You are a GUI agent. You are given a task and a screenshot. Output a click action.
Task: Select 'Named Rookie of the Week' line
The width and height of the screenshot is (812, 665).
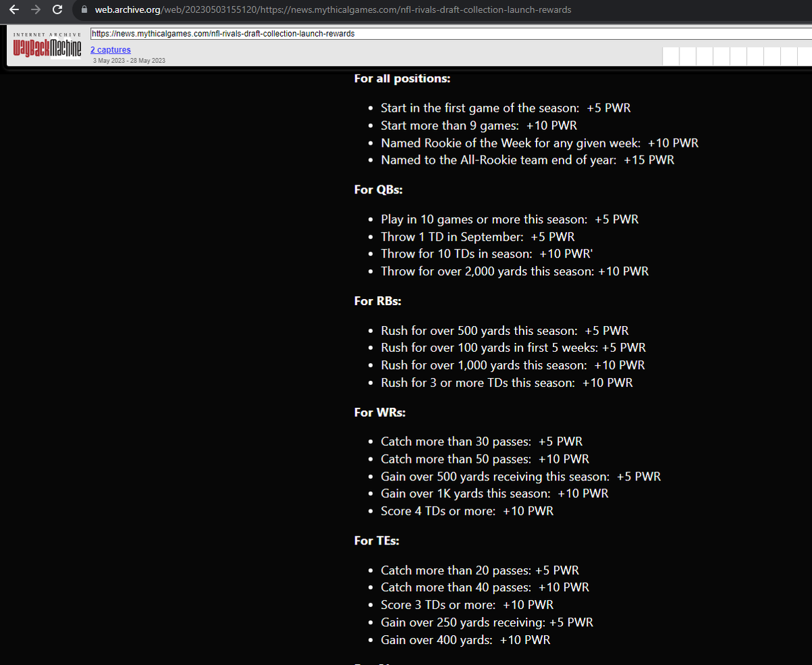pos(539,143)
